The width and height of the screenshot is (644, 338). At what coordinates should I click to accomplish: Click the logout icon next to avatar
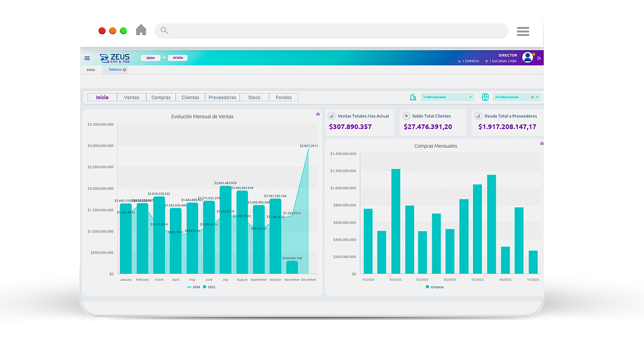click(x=540, y=58)
